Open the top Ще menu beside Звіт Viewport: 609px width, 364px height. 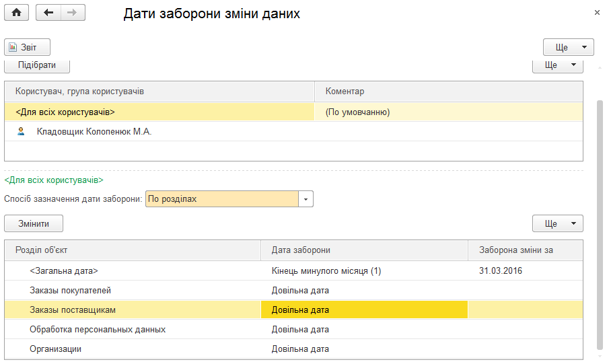click(568, 47)
